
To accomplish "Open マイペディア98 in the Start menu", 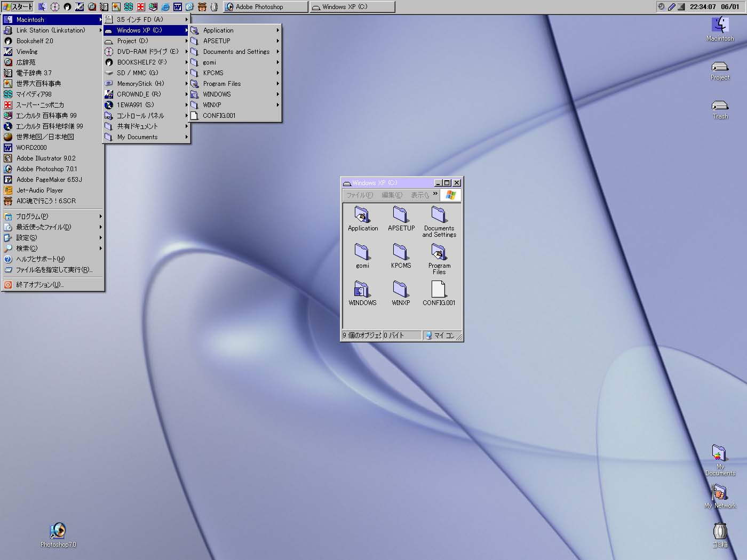I will click(52, 94).
